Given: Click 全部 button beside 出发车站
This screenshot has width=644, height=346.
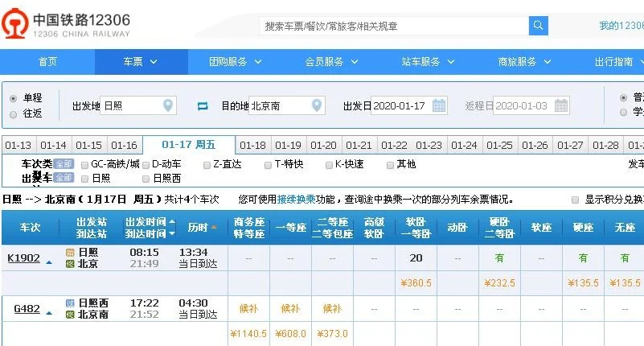Looking at the screenshot, I should pyautogui.click(x=64, y=178).
